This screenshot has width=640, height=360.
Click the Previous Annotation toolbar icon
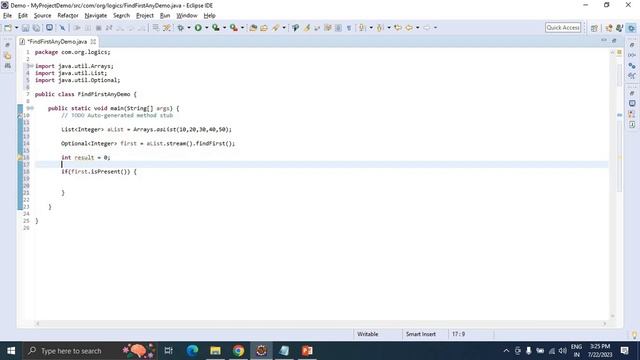click(x=380, y=28)
